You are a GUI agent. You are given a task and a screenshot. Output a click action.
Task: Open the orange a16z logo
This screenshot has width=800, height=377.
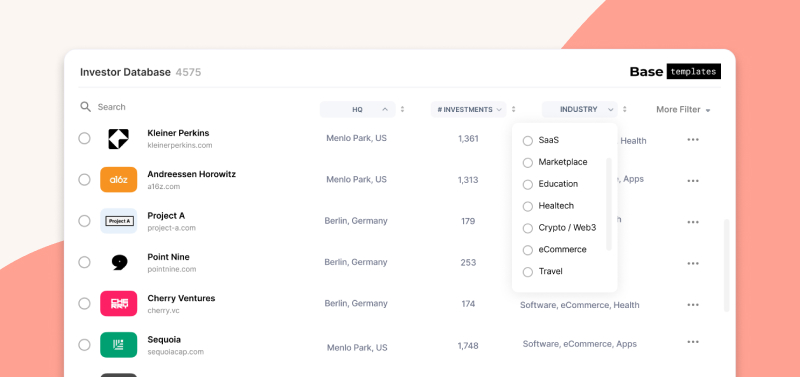tap(118, 180)
